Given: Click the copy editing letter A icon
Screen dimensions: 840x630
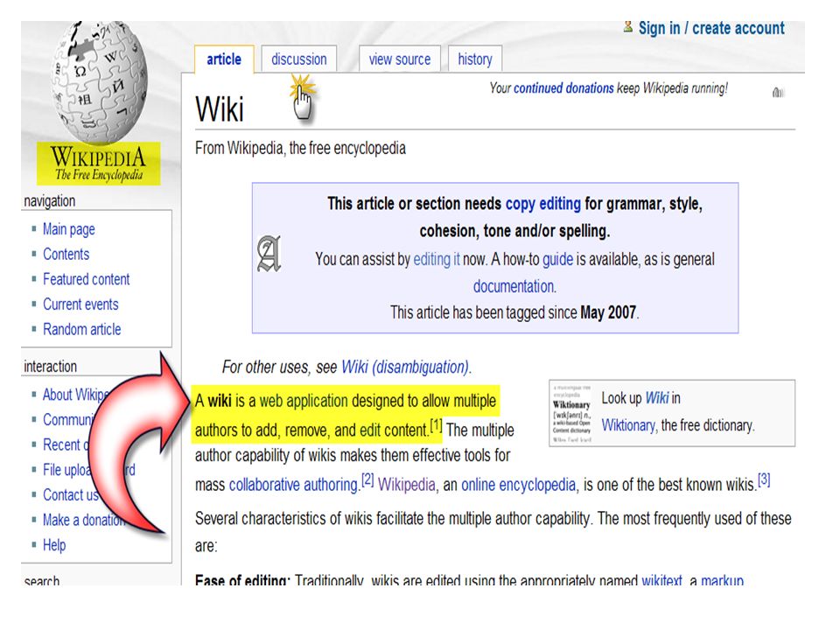Looking at the screenshot, I should pos(269,254).
